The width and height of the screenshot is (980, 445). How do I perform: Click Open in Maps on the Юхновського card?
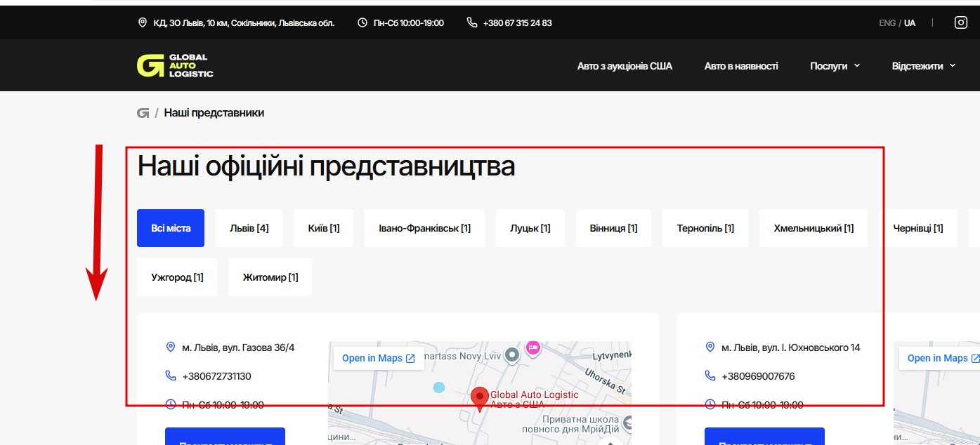click(x=939, y=358)
